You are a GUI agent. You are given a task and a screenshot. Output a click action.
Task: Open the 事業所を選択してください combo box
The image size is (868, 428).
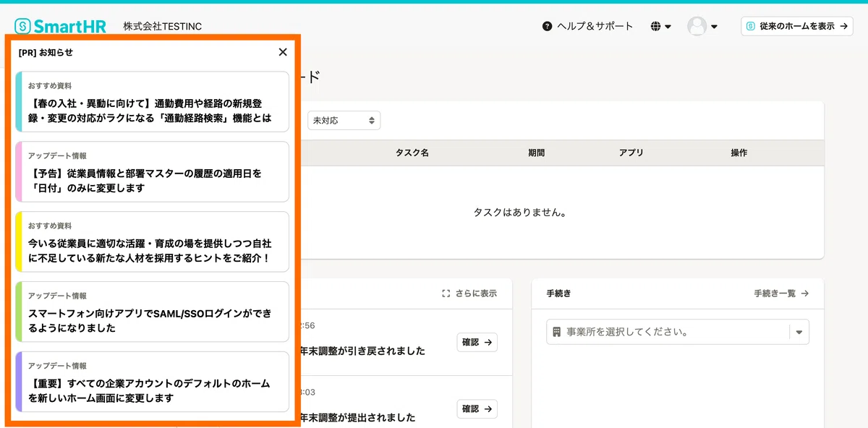click(x=678, y=332)
